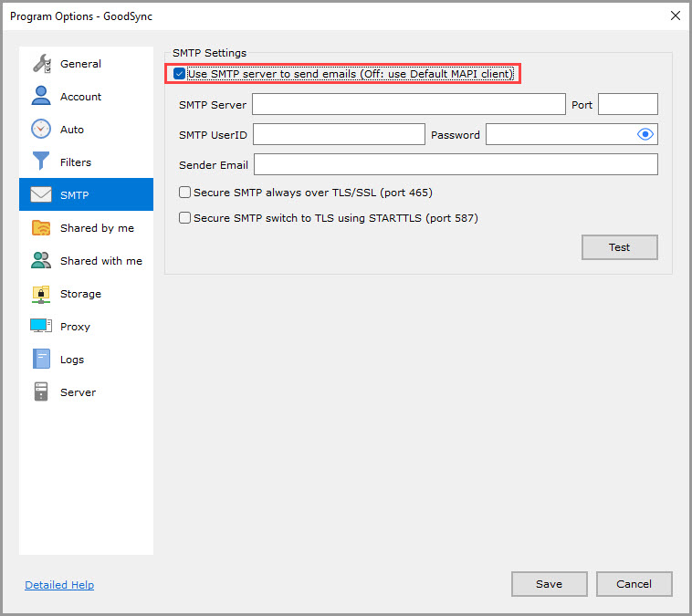692x616 pixels.
Task: Click the Filters funnel icon
Action: point(41,161)
